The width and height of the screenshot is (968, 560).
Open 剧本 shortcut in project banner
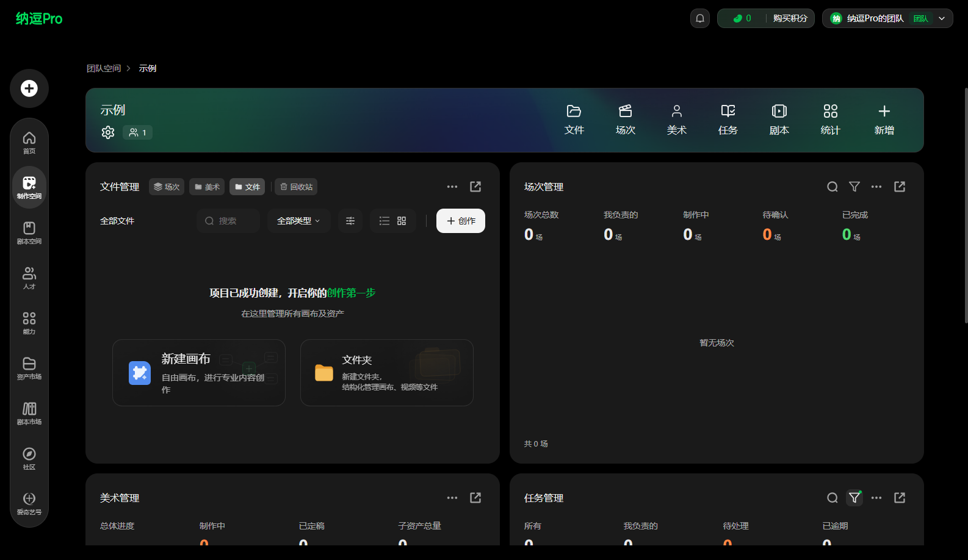tap(779, 120)
